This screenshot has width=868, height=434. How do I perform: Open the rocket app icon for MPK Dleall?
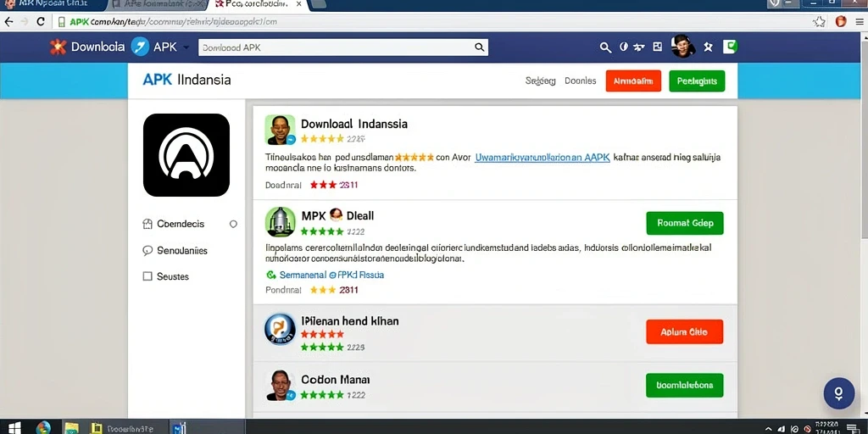coord(280,222)
